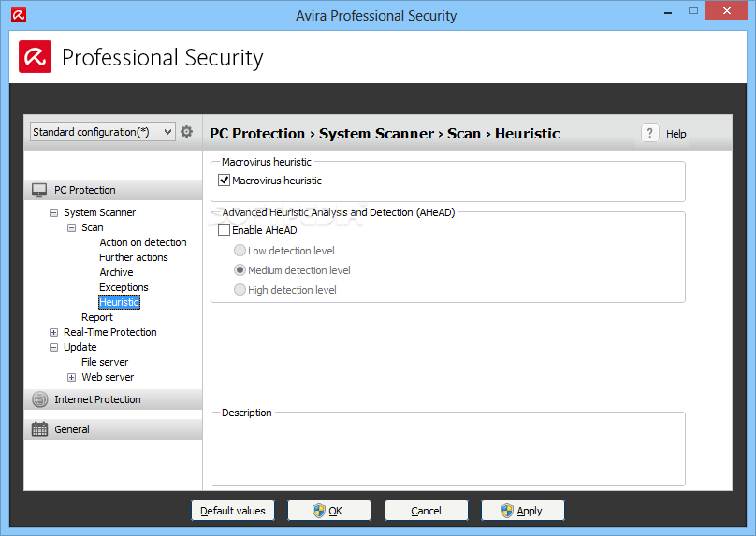Click the General calendar icon

point(39,429)
